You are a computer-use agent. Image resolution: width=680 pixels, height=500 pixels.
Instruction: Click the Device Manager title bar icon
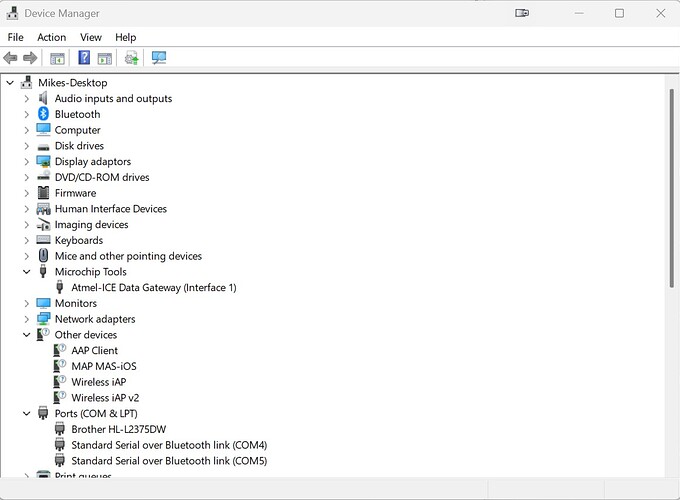[x=12, y=13]
